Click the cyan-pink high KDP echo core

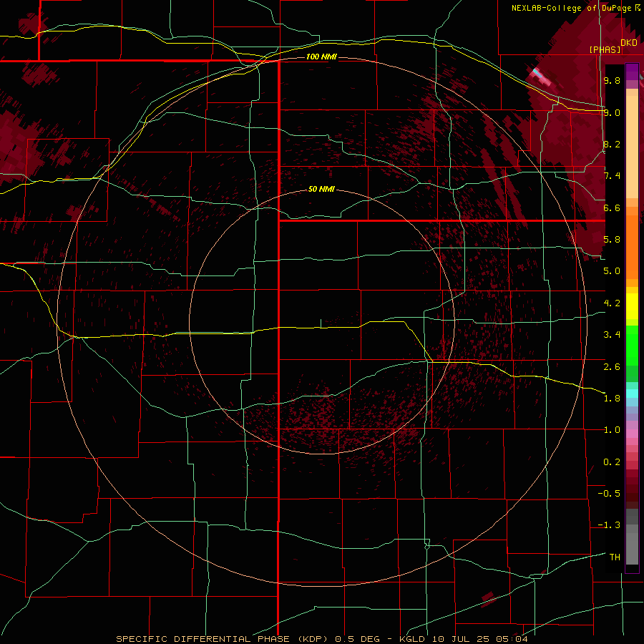coord(541,77)
